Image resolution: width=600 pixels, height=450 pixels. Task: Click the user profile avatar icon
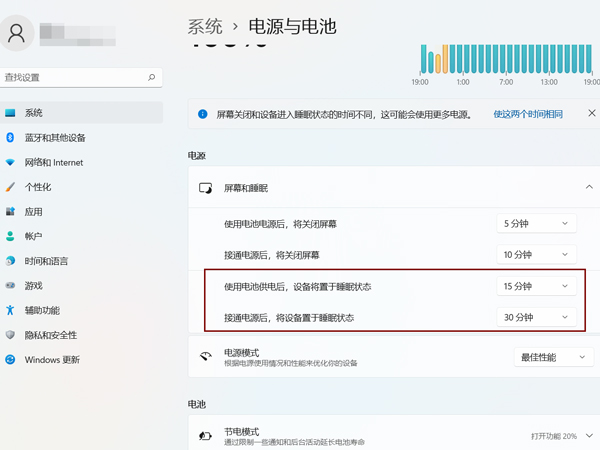point(17,33)
